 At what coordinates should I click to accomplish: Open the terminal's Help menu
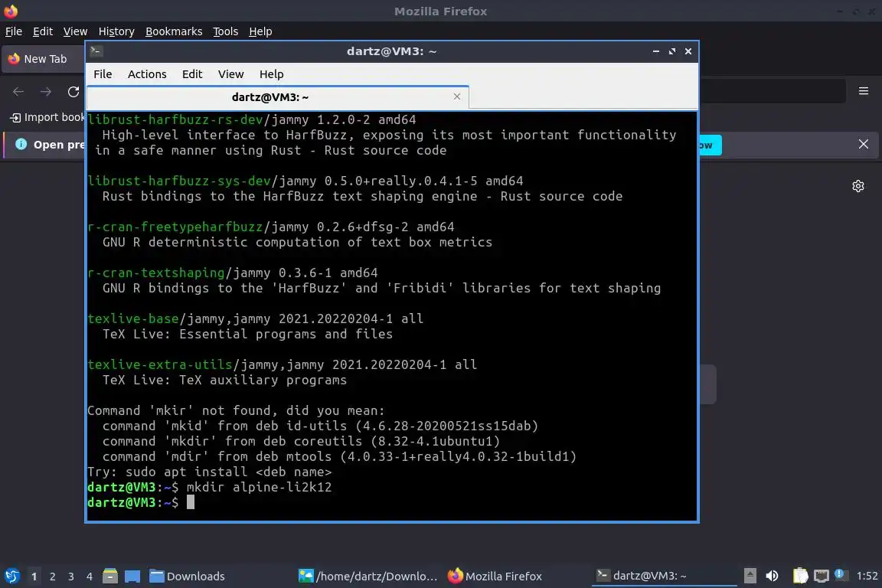tap(271, 74)
